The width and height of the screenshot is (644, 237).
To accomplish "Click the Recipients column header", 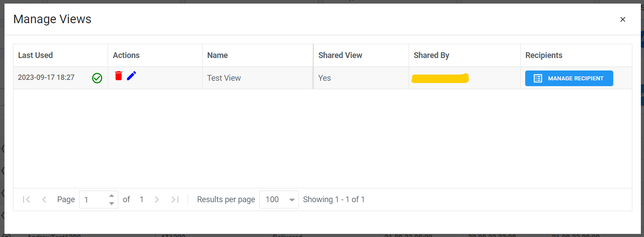I will coord(544,55).
